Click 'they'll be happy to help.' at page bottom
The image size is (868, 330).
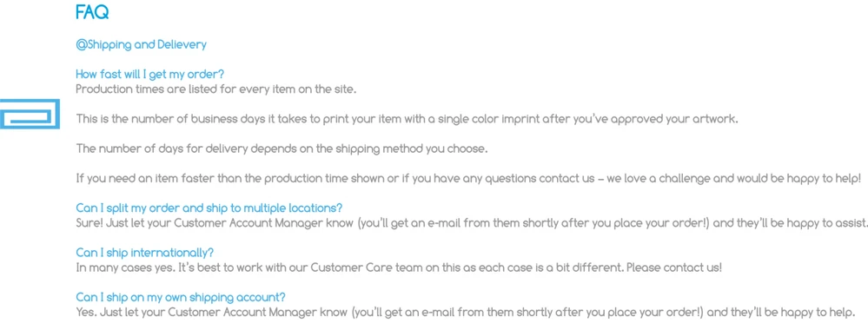792,312
